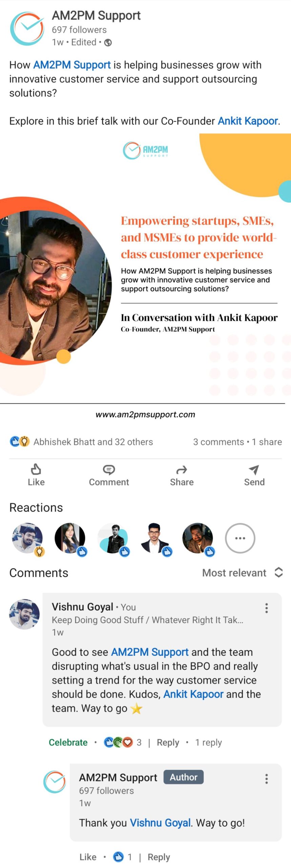Tap the Send paper plane icon
The width and height of the screenshot is (291, 868).
[254, 469]
